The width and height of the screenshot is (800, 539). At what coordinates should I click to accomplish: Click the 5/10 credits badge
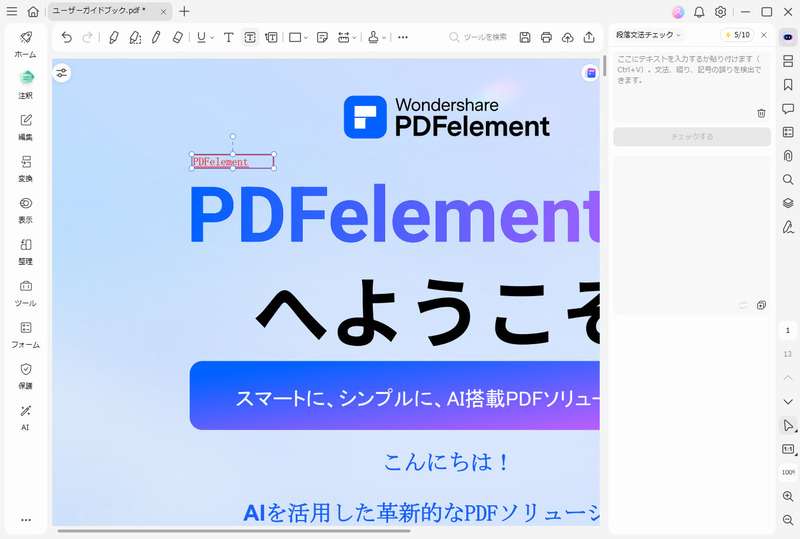(738, 35)
